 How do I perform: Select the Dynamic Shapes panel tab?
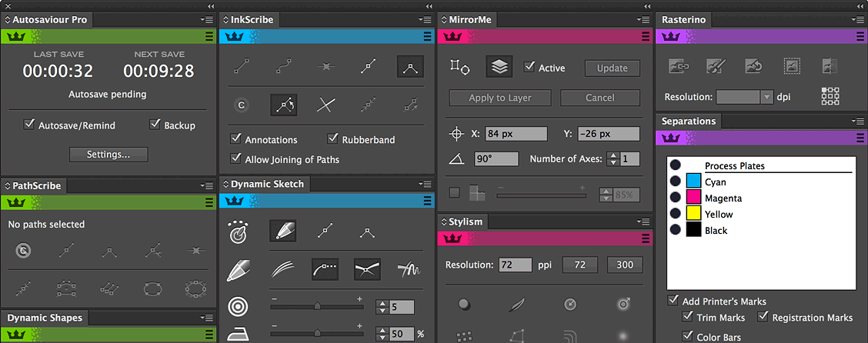tap(45, 318)
